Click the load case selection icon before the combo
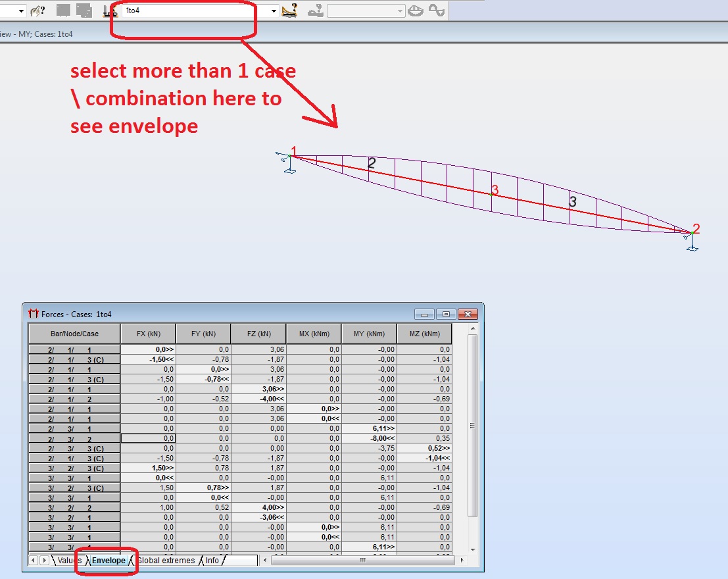Image resolution: width=728 pixels, height=579 pixels. tap(109, 11)
